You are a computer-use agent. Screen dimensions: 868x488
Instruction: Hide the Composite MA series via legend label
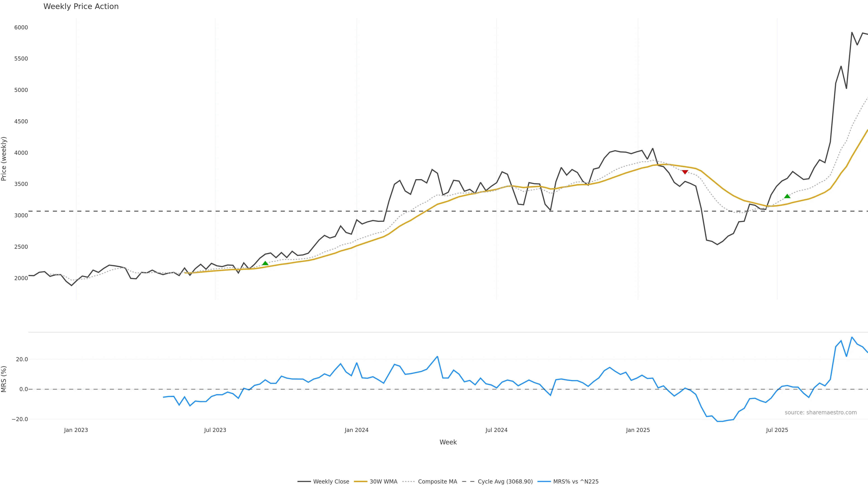437,482
